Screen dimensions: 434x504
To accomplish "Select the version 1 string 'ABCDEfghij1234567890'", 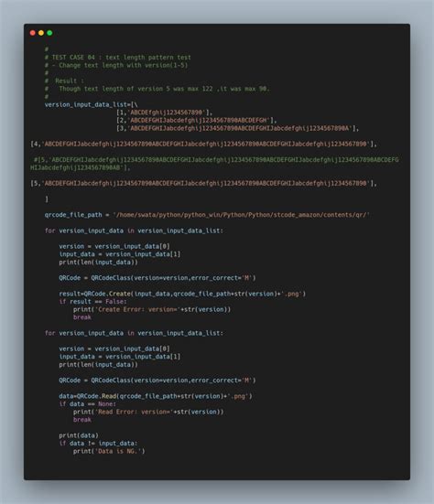I will [167, 113].
